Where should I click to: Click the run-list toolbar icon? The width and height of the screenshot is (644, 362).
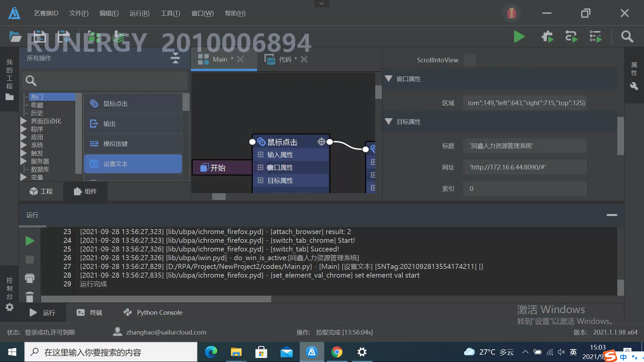tap(595, 37)
